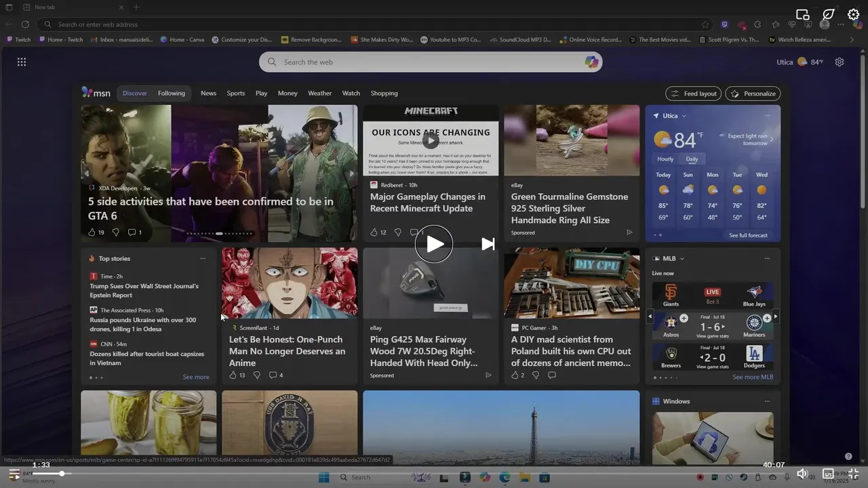
Task: Click the Personalize button
Action: 753,94
